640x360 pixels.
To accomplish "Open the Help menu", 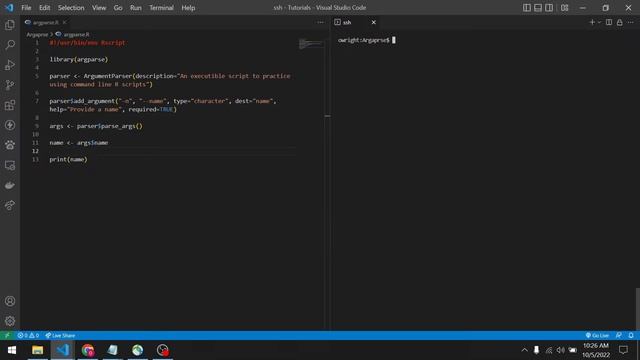I will [x=188, y=8].
